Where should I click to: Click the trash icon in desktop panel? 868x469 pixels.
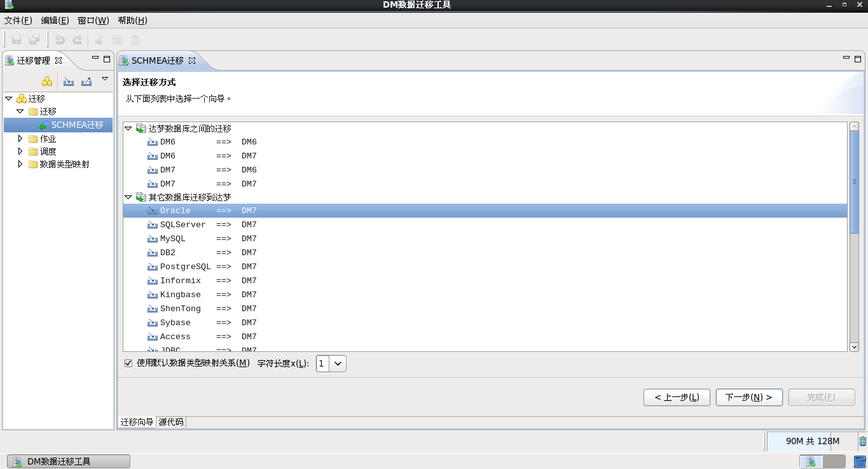[x=858, y=461]
